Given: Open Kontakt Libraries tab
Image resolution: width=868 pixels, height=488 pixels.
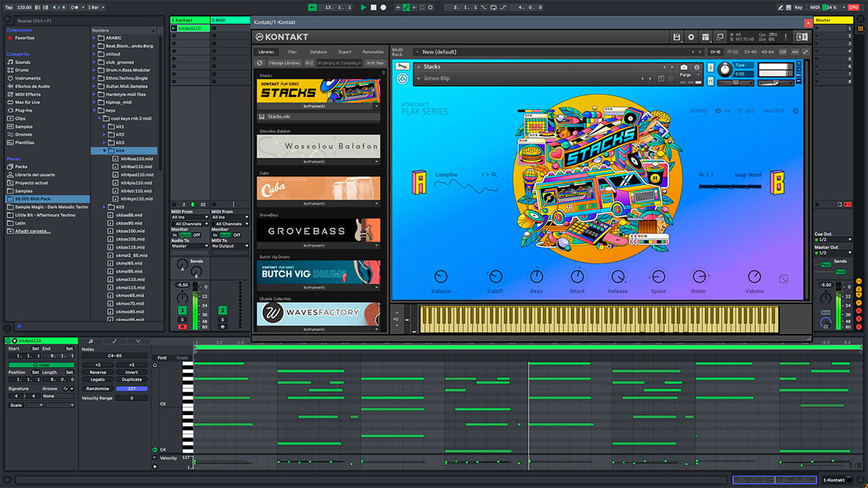Looking at the screenshot, I should coord(267,52).
